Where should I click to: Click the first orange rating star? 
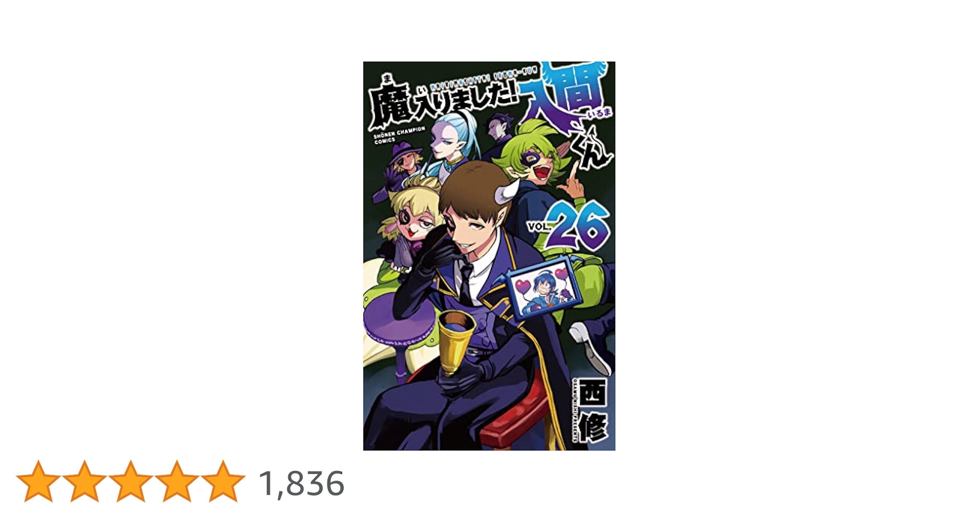tap(38, 481)
